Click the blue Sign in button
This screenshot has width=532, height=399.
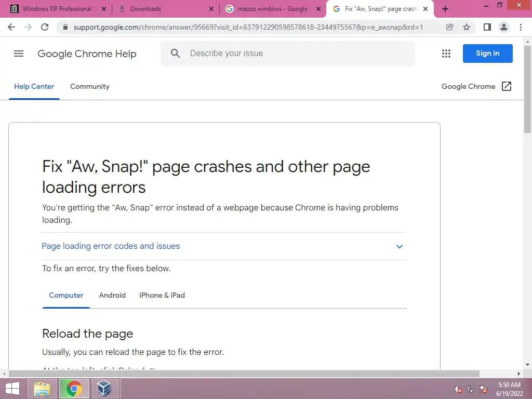pyautogui.click(x=487, y=54)
